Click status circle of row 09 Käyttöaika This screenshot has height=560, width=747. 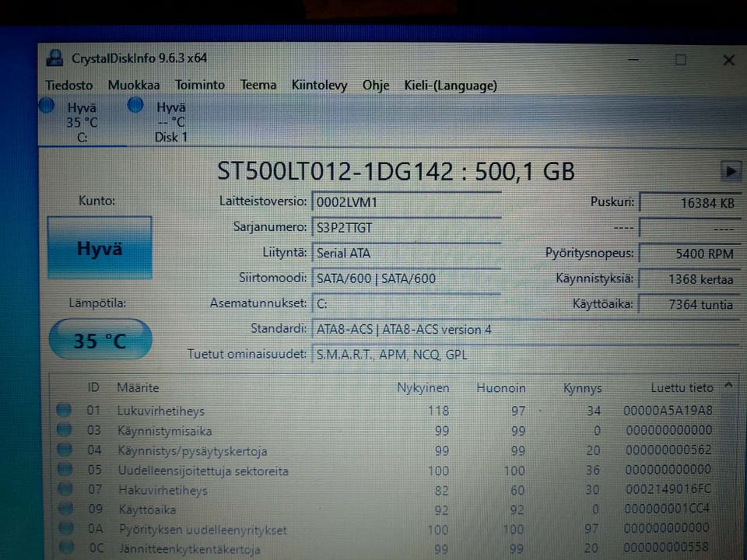tap(65, 509)
